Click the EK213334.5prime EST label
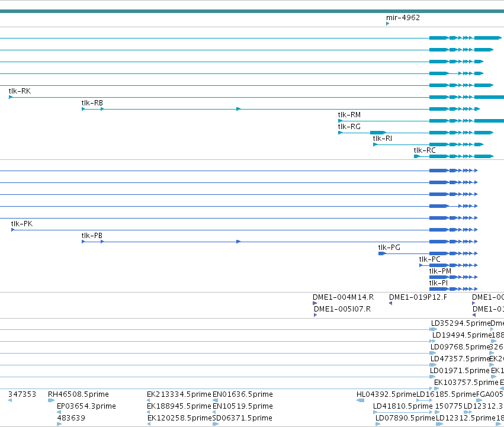 tap(179, 394)
